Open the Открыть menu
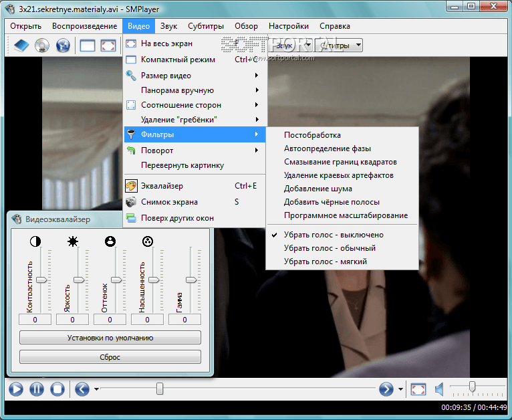Viewport: 512px width, 420px height. click(26, 26)
